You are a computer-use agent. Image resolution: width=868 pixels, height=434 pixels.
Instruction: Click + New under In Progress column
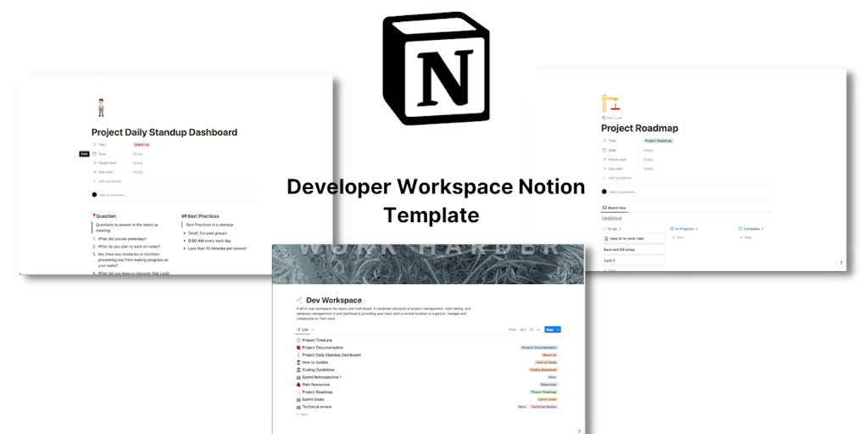tap(678, 237)
